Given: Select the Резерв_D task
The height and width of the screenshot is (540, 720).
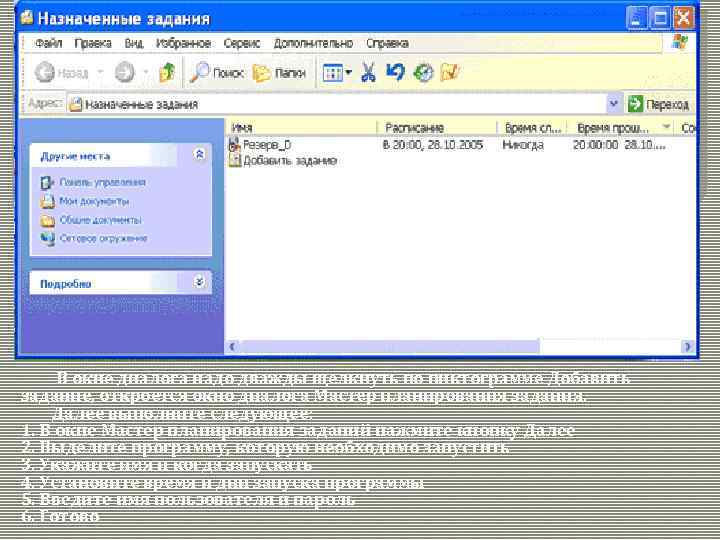Looking at the screenshot, I should [266, 145].
